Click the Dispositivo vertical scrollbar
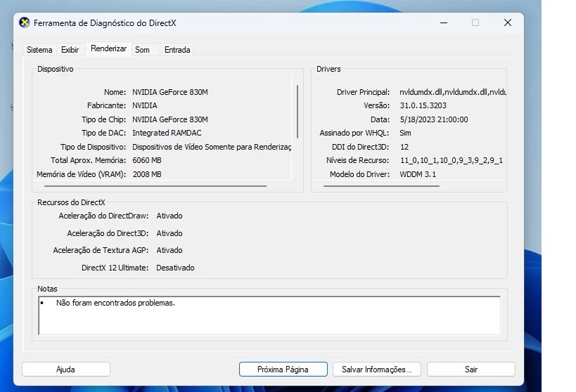Screen dimensions: 576x392 pos(297,112)
